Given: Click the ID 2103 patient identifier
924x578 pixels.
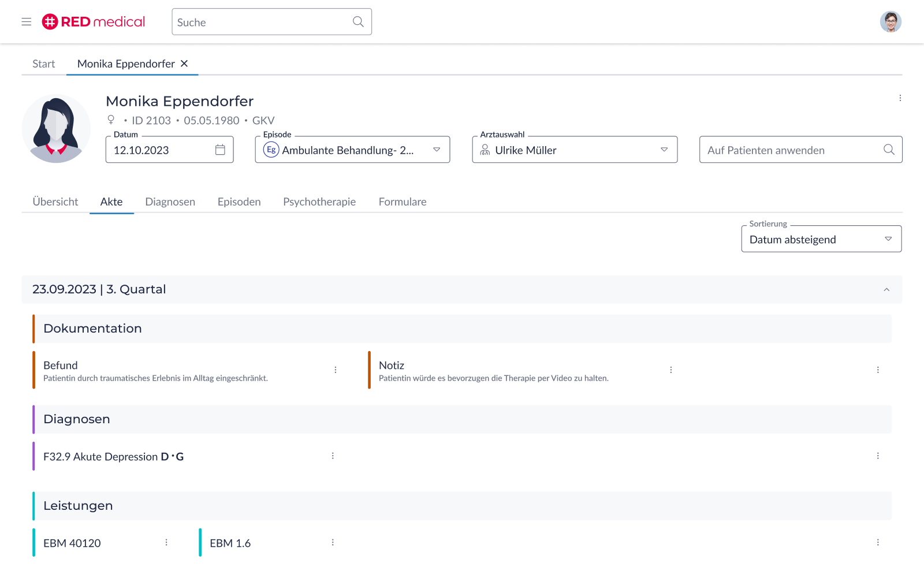Looking at the screenshot, I should [x=151, y=120].
